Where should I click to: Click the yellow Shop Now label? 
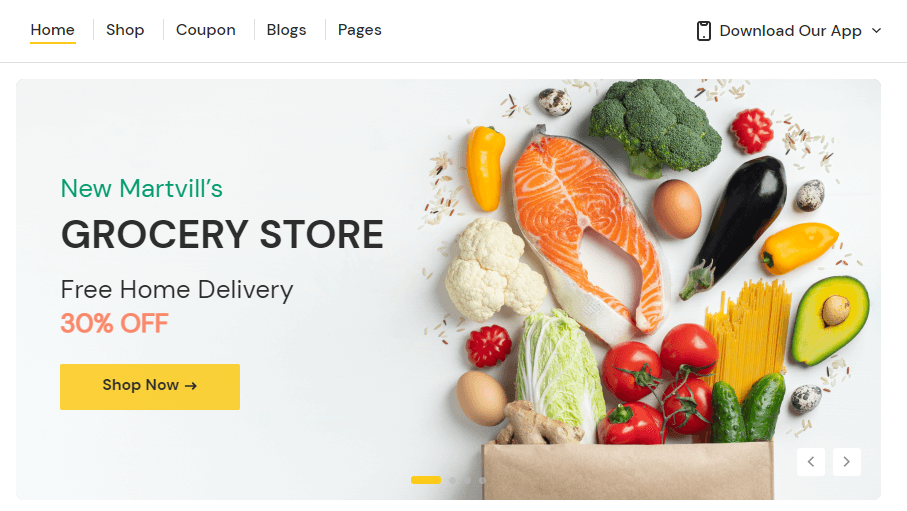[x=141, y=385]
